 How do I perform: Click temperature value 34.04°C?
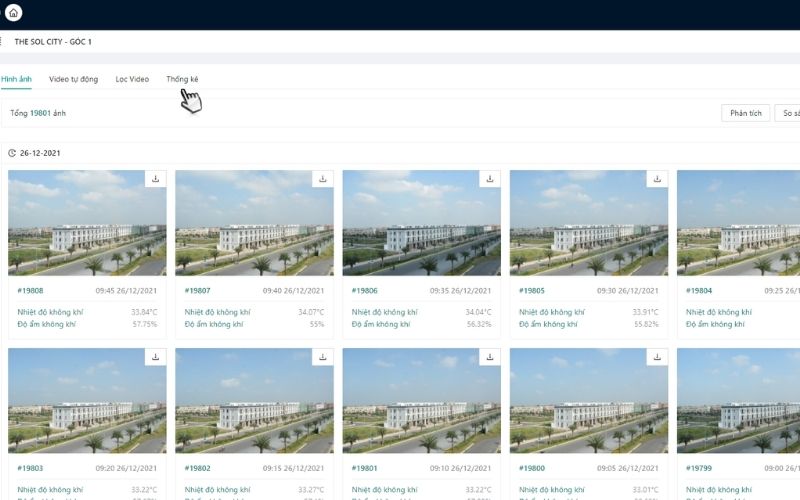pos(479,312)
